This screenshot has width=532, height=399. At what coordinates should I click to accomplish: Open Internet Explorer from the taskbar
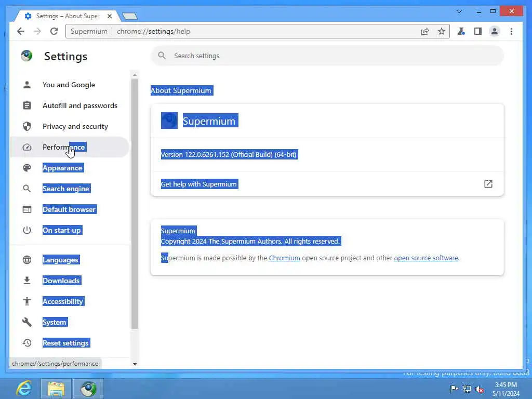coord(24,389)
